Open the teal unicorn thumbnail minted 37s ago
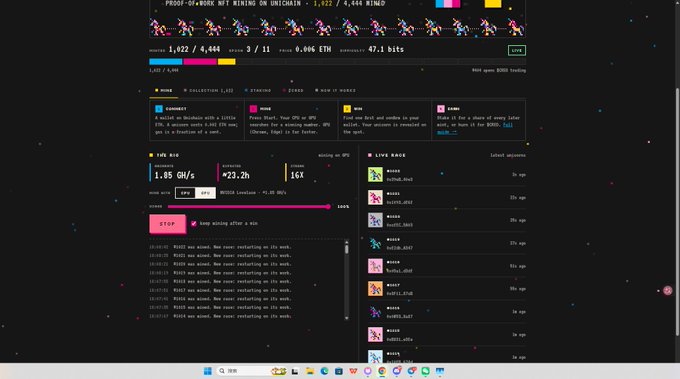Screen dimensions: 680x379 coord(375,243)
